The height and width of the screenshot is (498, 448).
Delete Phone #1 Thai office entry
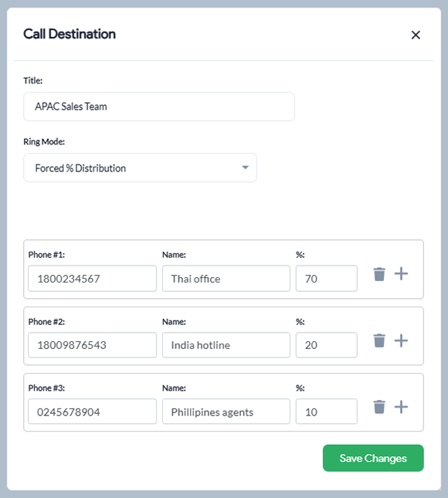click(x=379, y=274)
